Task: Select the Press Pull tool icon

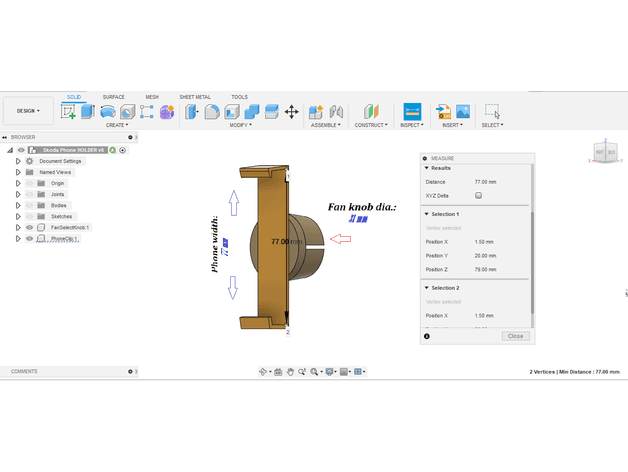Action: 191,112
